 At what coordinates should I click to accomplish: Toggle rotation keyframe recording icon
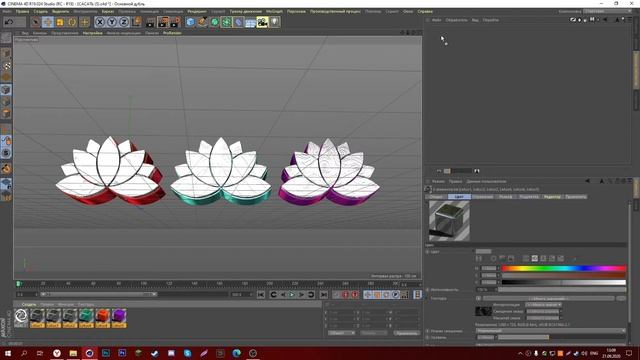tap(386, 295)
